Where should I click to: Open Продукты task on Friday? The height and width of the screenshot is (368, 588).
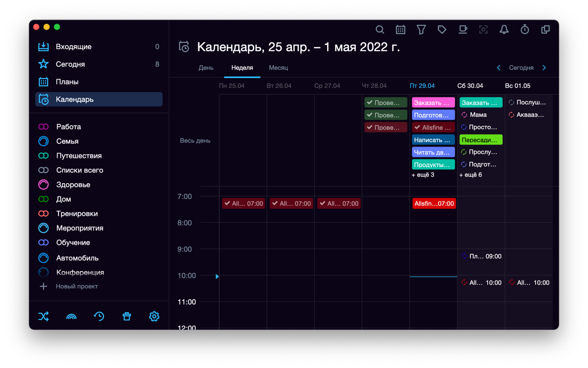[433, 164]
